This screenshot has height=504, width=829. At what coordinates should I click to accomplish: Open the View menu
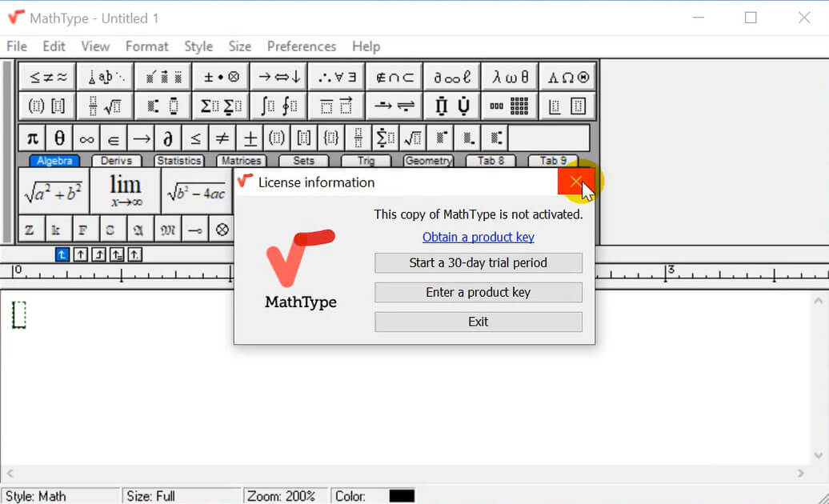tap(95, 46)
